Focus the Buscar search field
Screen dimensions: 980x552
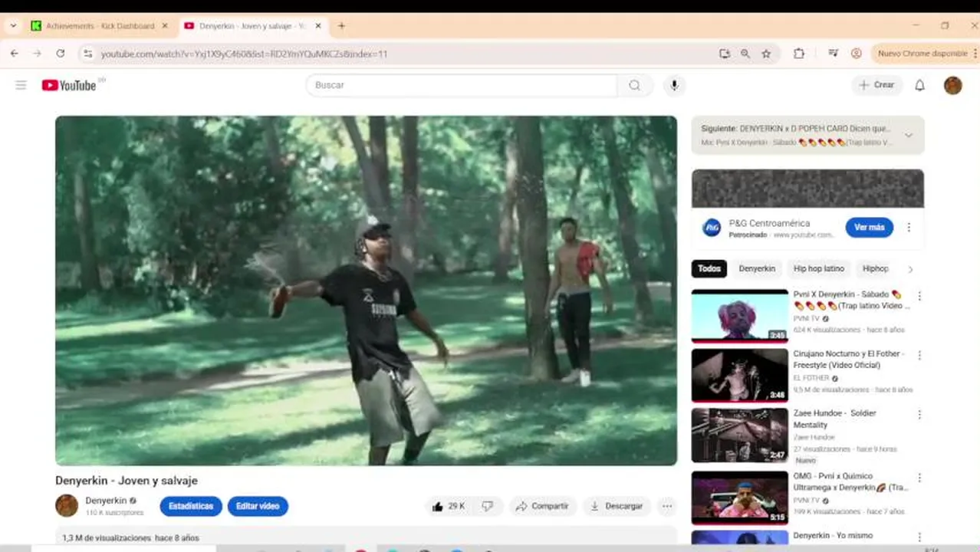[461, 85]
